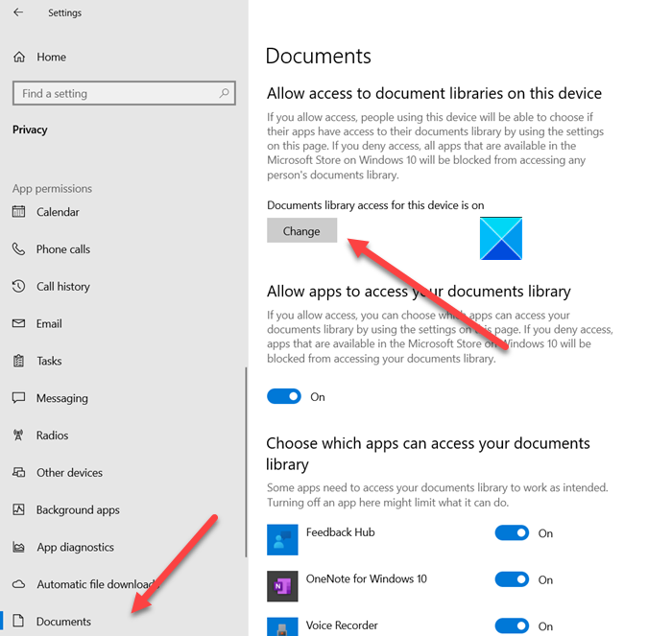Click the Call history clock icon
Image resolution: width=672 pixels, height=636 pixels.
point(18,286)
